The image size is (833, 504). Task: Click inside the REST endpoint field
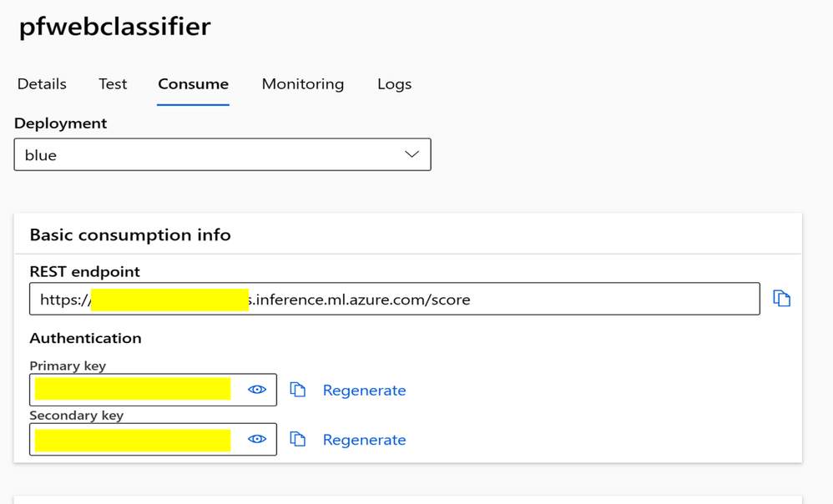pyautogui.click(x=501, y=300)
